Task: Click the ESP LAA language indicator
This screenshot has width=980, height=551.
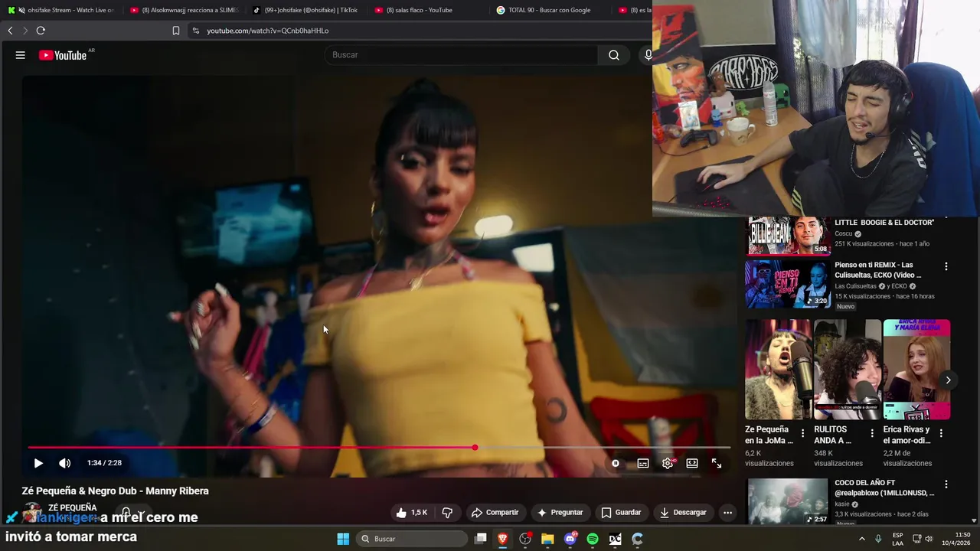Action: 897,539
